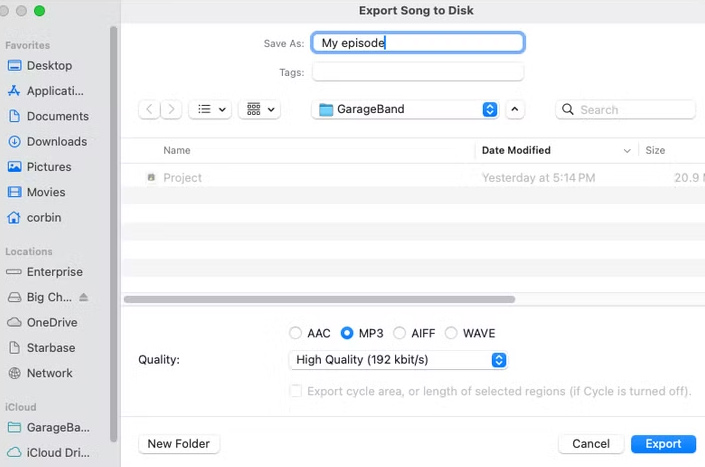The image size is (705, 467).
Task: Click the green zoom window button
Action: pos(40,11)
